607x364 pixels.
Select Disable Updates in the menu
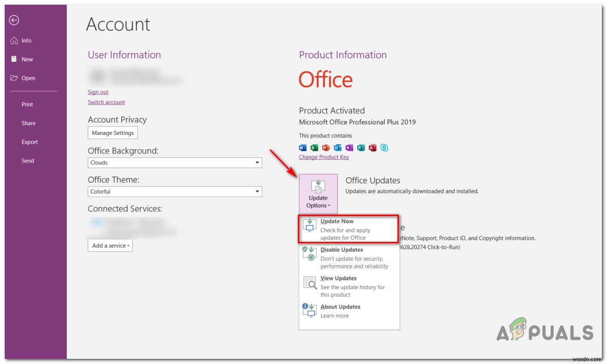point(341,250)
